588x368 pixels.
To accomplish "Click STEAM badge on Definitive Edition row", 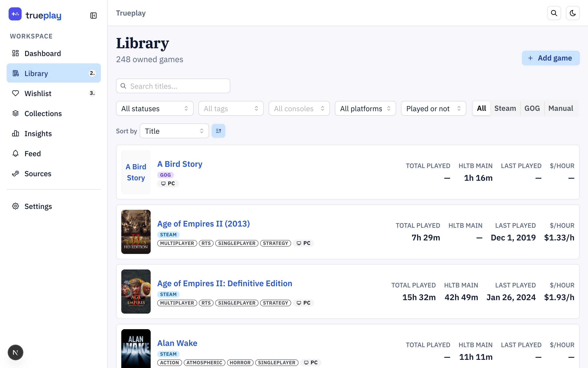I will 168,294.
